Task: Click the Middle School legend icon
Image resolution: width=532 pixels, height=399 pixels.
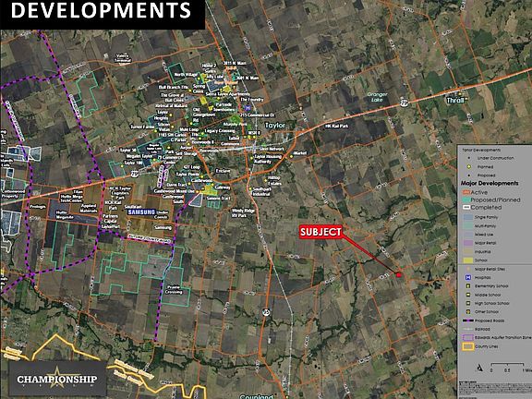Action: tap(468, 295)
